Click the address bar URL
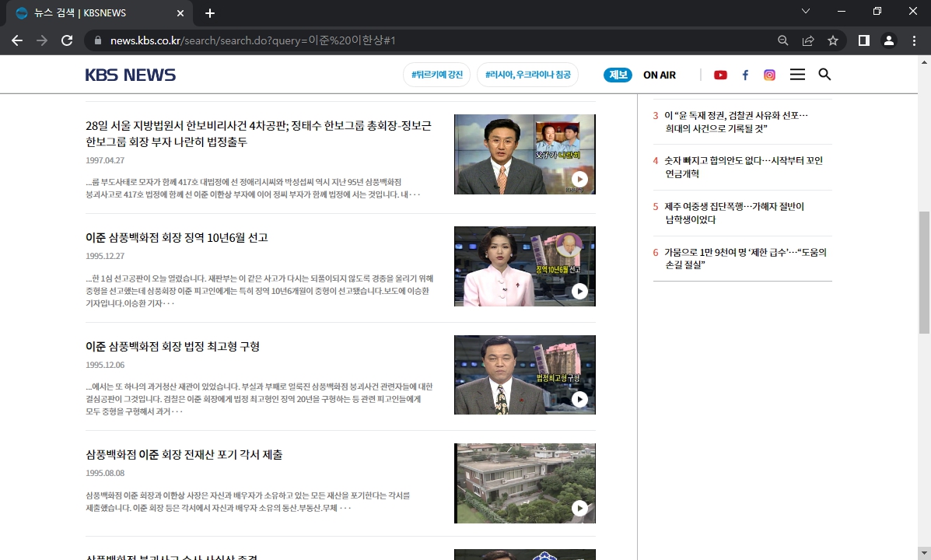The width and height of the screenshot is (931, 560). [x=253, y=40]
